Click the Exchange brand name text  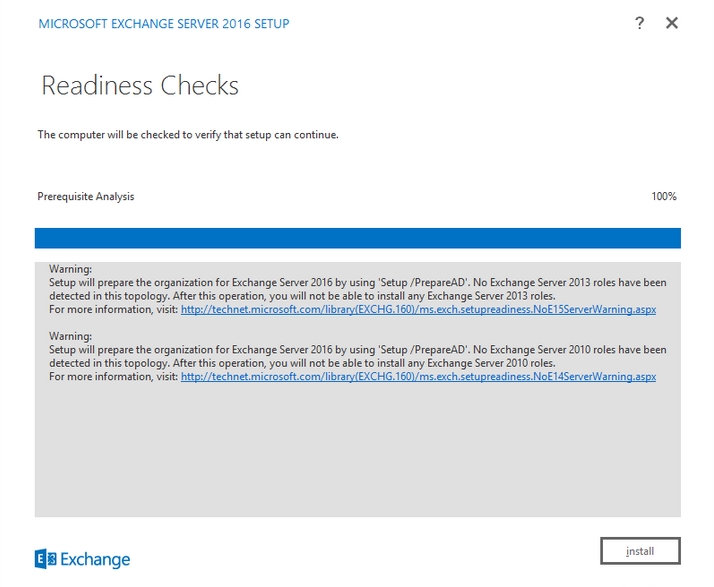tap(96, 560)
